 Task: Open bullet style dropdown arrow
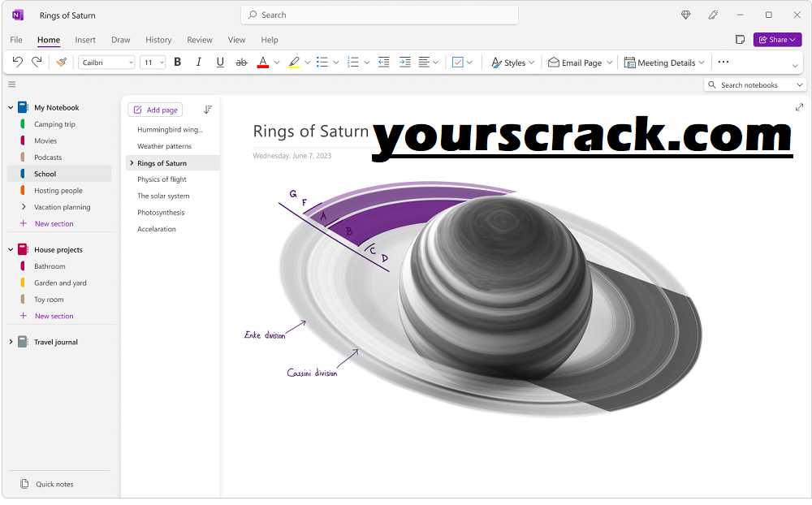(335, 63)
